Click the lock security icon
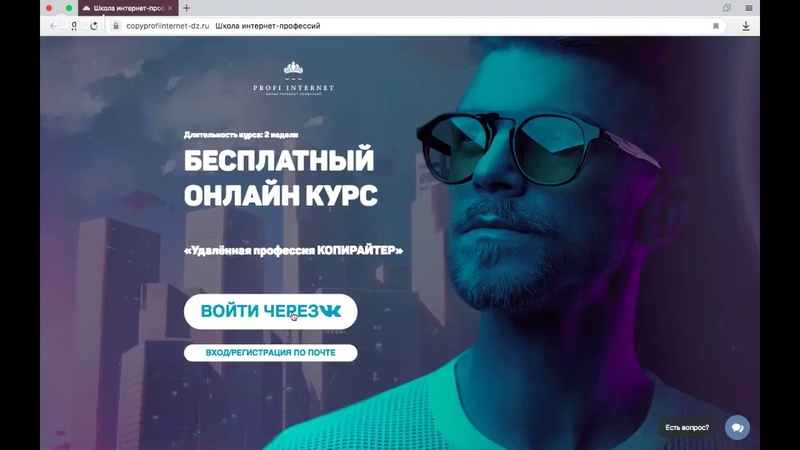The image size is (800, 450). pos(116,26)
